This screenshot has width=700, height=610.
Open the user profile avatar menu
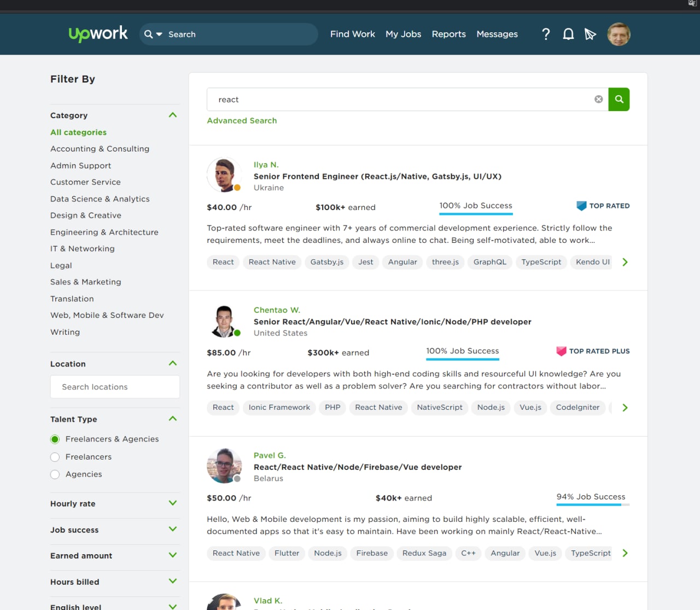[x=619, y=34]
